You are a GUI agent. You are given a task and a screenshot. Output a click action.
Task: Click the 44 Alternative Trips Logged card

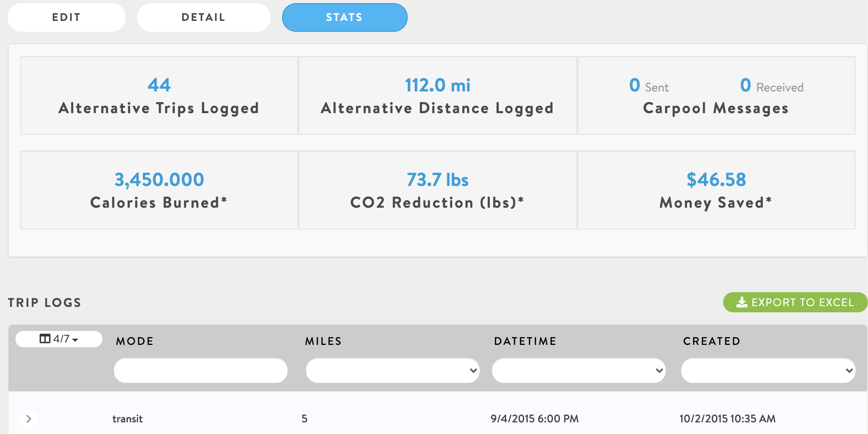(159, 95)
